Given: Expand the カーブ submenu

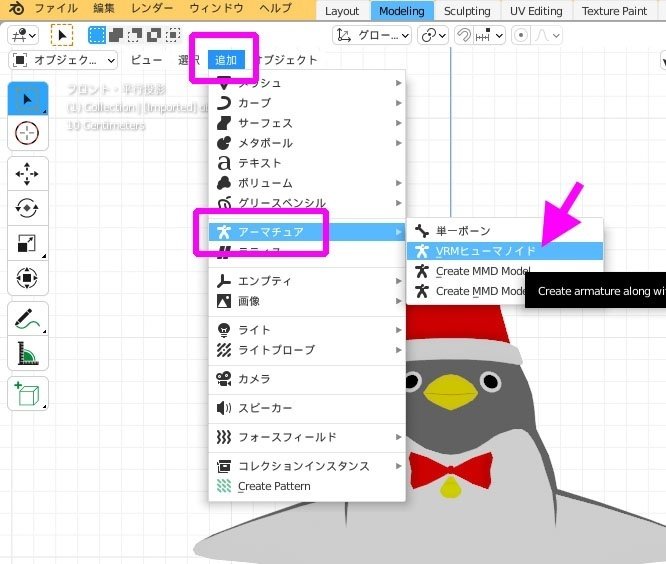Looking at the screenshot, I should tap(307, 103).
